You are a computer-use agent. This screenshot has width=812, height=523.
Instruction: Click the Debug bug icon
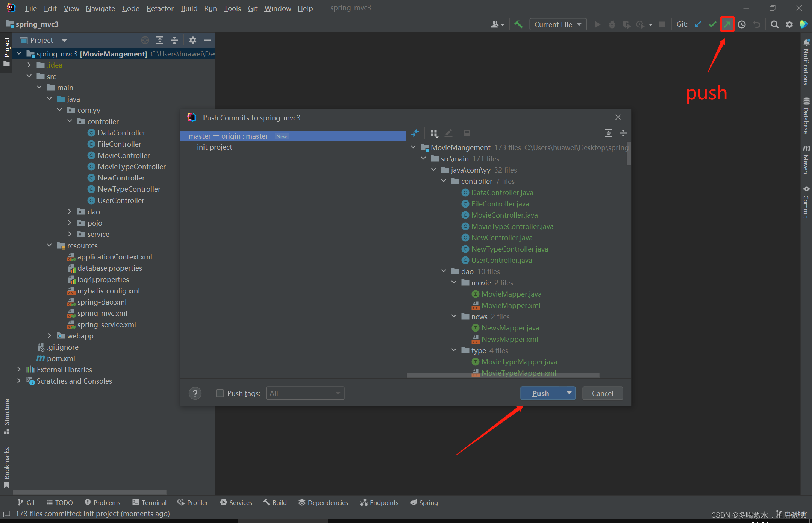612,24
